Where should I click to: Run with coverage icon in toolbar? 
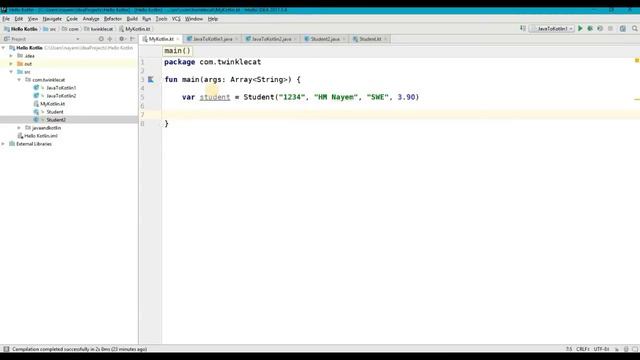[x=600, y=29]
